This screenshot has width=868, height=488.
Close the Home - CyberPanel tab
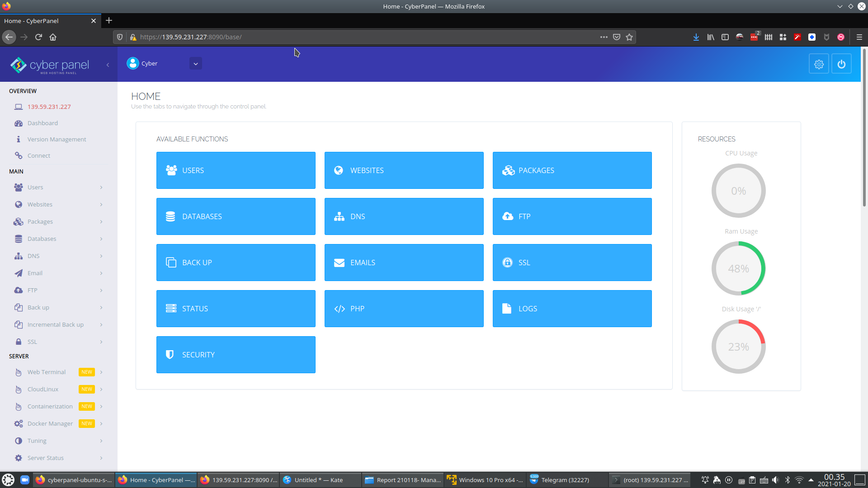[x=94, y=21]
